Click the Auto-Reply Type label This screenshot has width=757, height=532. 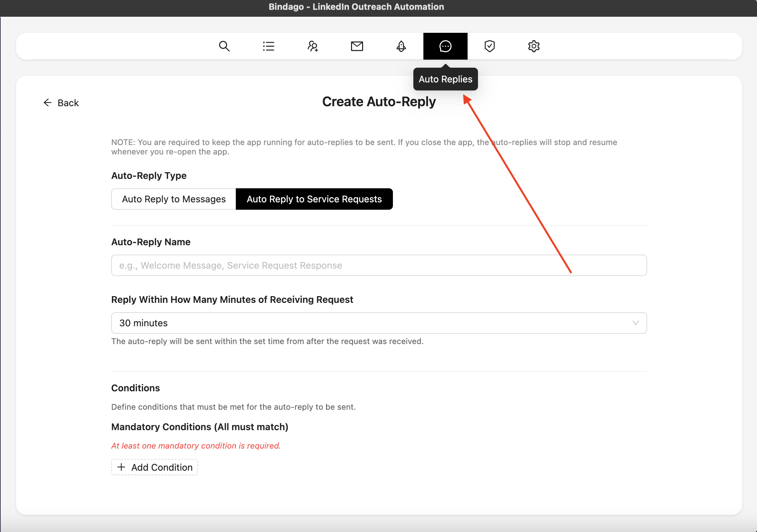coord(149,176)
